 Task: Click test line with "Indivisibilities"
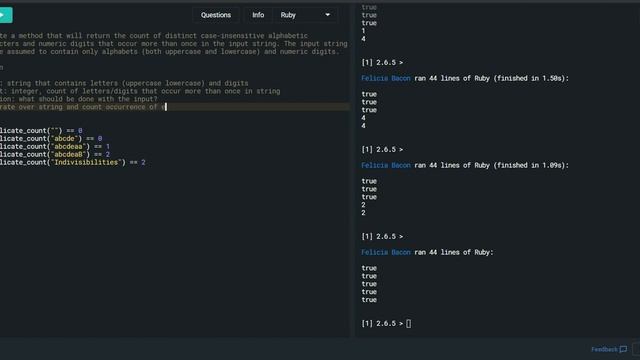[x=73, y=162]
